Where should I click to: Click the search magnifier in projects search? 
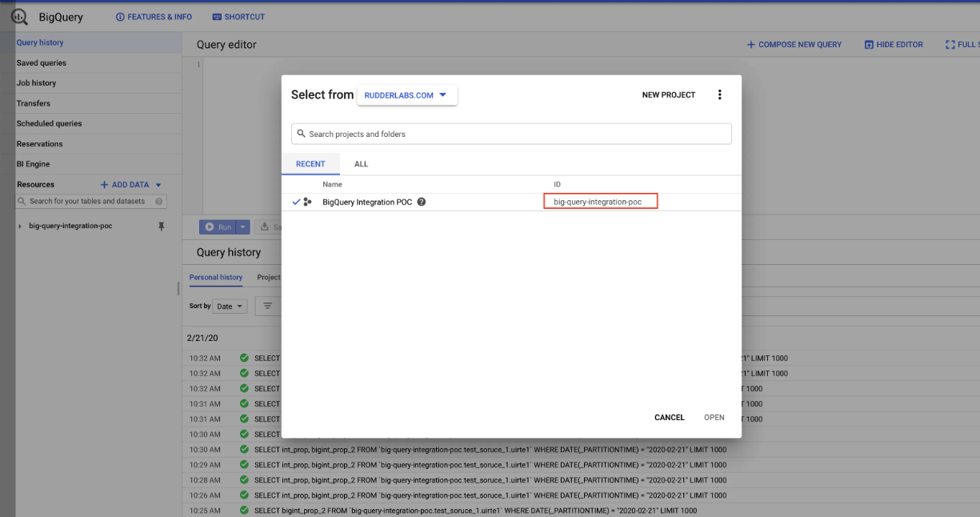(302, 134)
